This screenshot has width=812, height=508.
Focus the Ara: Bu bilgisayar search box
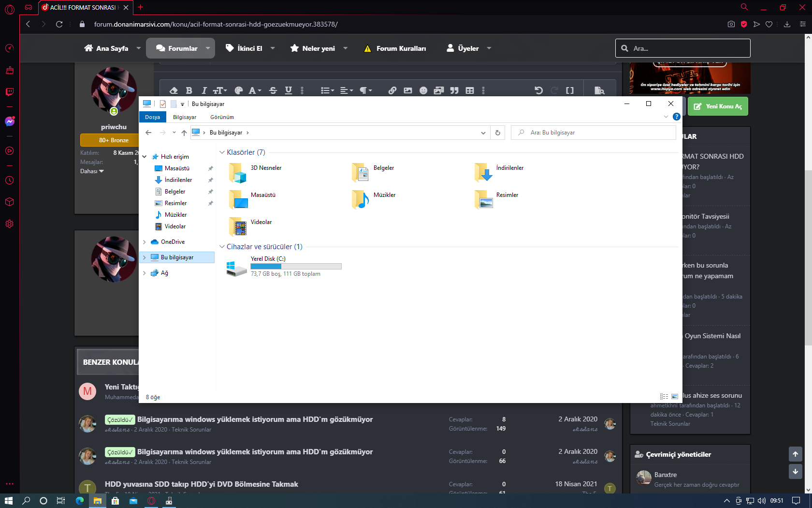tap(594, 133)
